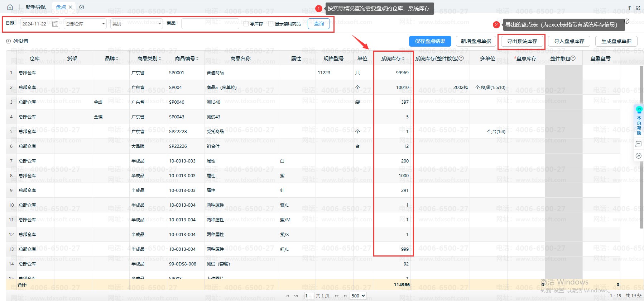Open the tab list dropdown circle arrow
Viewport: 644px width, 301px height.
82,7
